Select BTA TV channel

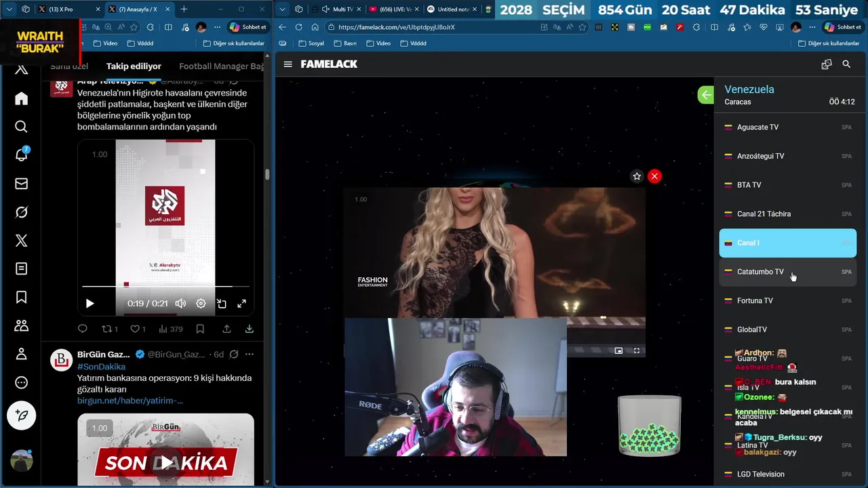[787, 185]
